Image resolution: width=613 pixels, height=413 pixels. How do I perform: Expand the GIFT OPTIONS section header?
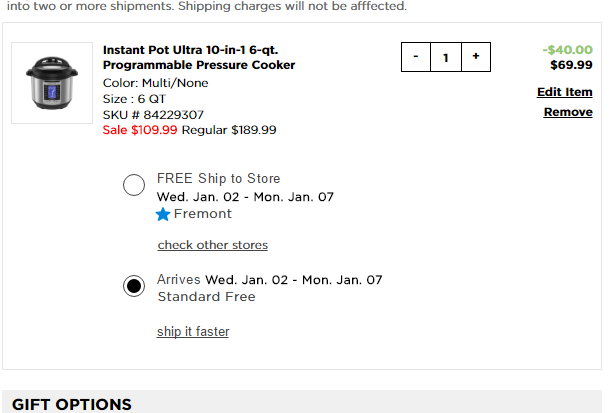[x=72, y=403]
